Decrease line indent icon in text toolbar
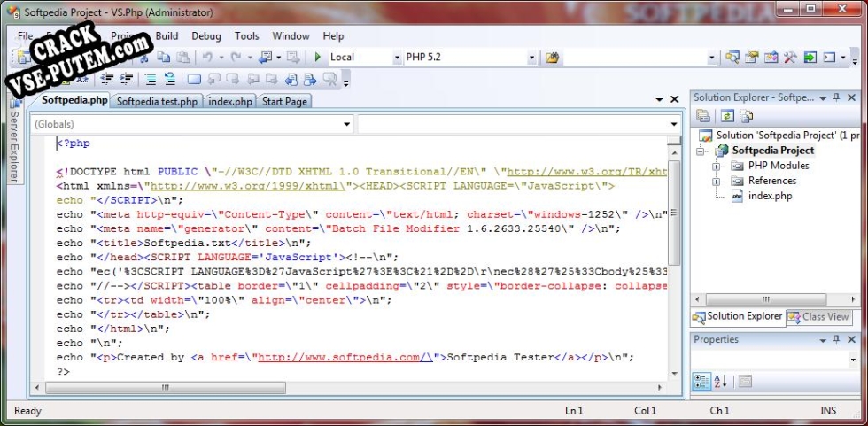This screenshot has height=426, width=868. (107, 79)
